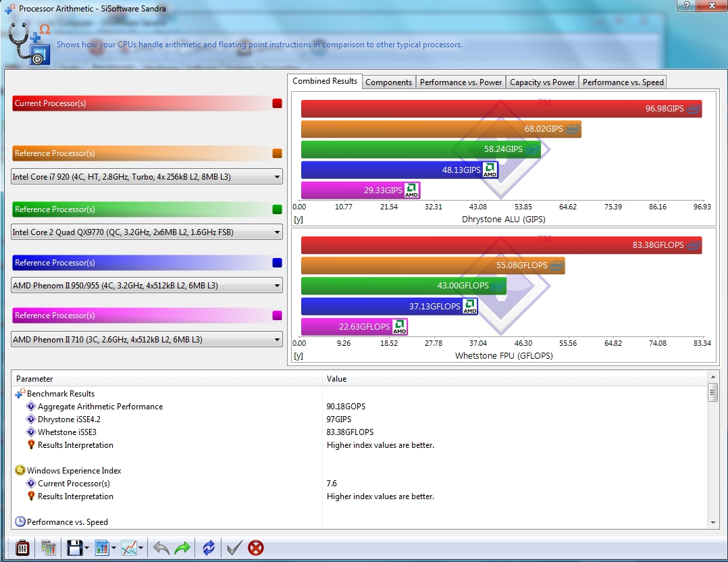
Task: Click the red cancel X icon
Action: 256,548
